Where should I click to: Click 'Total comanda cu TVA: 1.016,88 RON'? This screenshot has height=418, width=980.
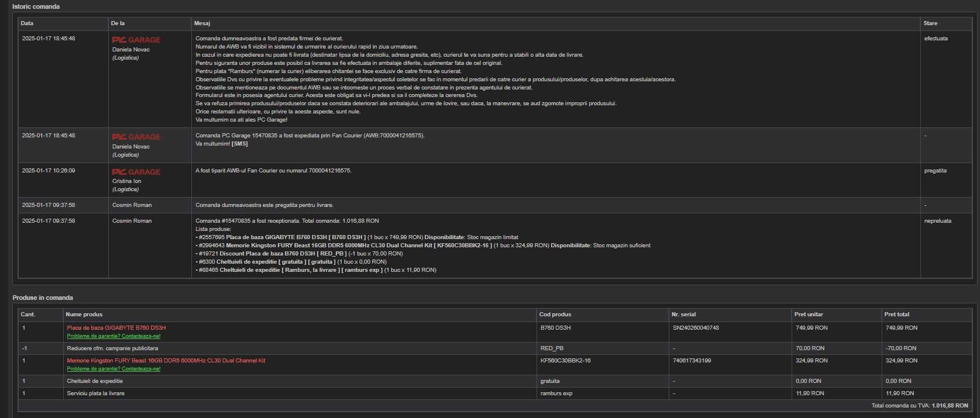(x=920, y=406)
